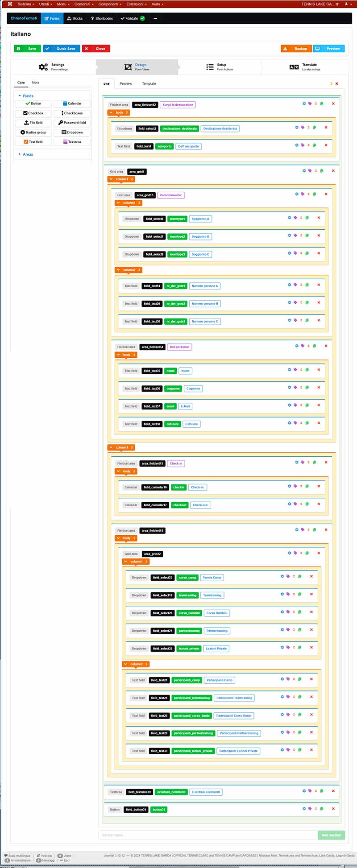Delete the roomtype1 dropdown row
This screenshot has height=868, width=357.
[319, 218]
